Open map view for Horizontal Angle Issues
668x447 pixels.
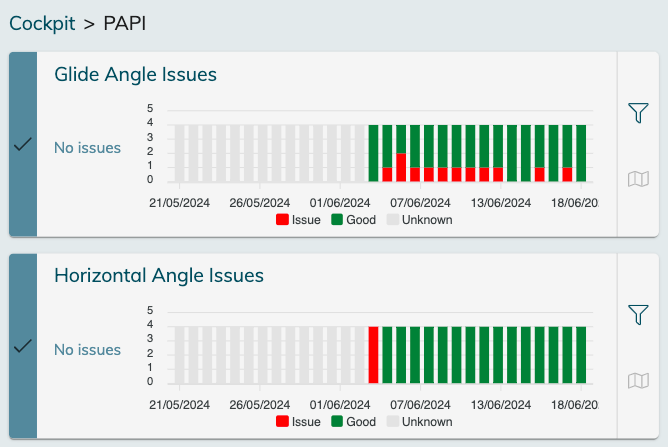point(638,380)
